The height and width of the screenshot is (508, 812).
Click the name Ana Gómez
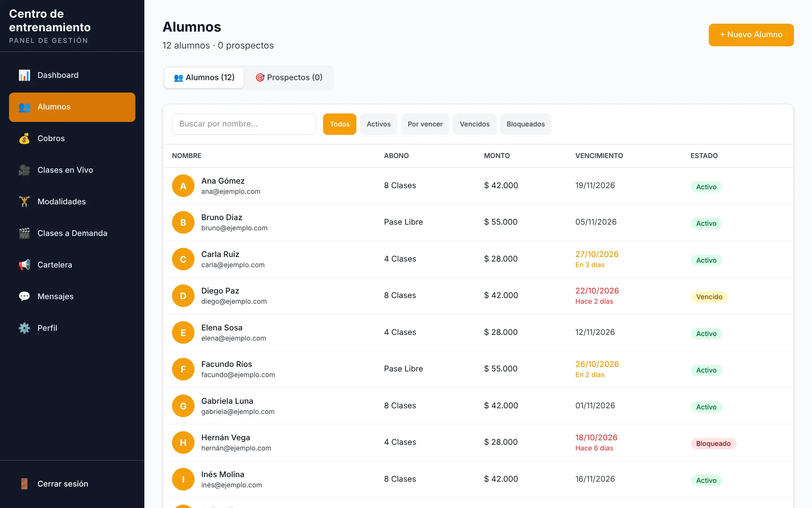tap(223, 181)
